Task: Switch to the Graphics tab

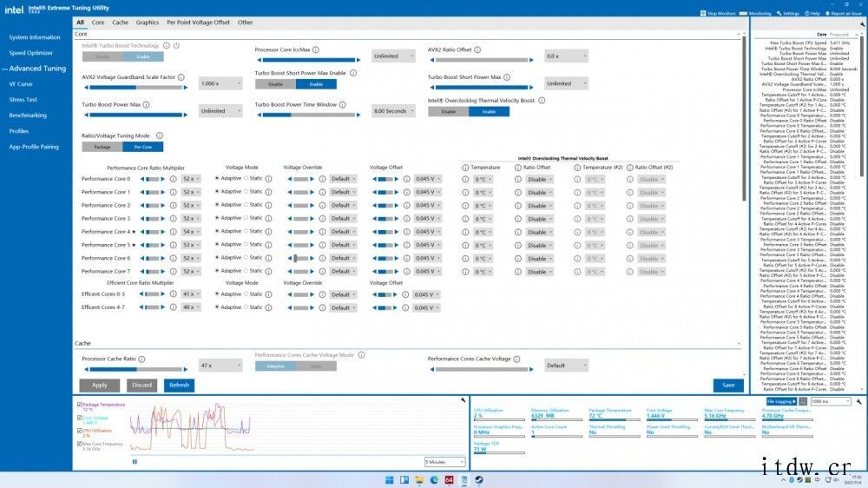Action: [x=148, y=23]
